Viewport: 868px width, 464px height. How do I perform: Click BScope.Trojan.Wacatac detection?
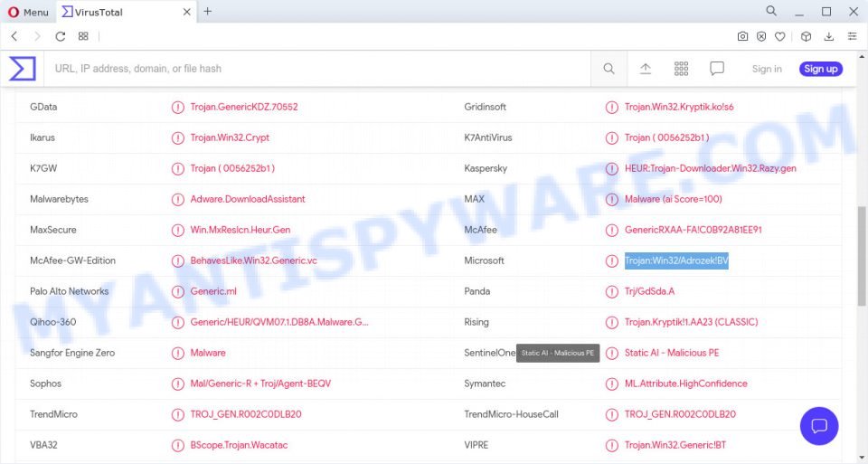coord(239,445)
